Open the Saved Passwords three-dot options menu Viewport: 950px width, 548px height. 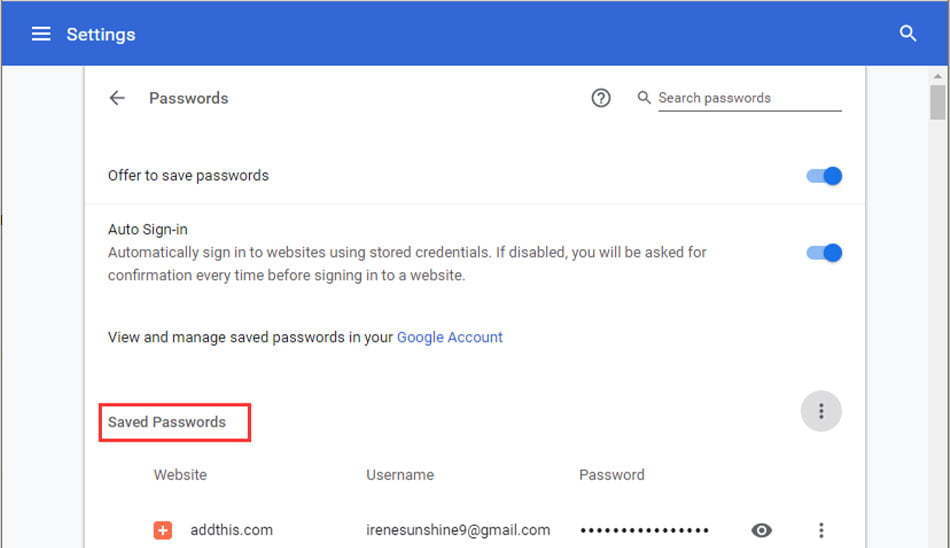tap(821, 412)
